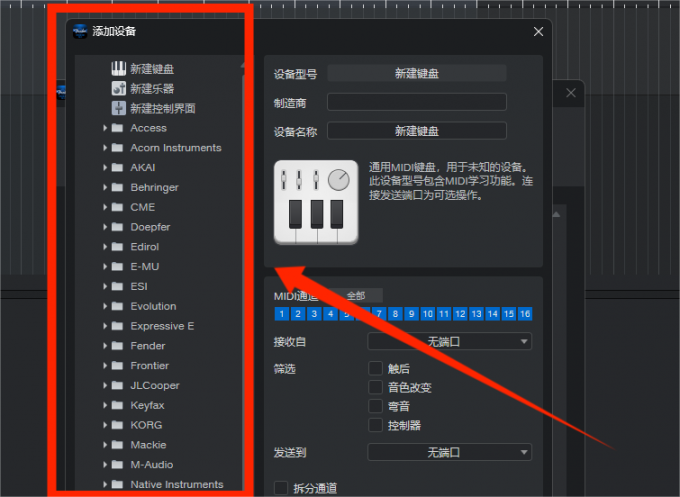Image resolution: width=680 pixels, height=497 pixels.
Task: Tick the 拆分通道 split channels checkbox
Action: point(281,488)
